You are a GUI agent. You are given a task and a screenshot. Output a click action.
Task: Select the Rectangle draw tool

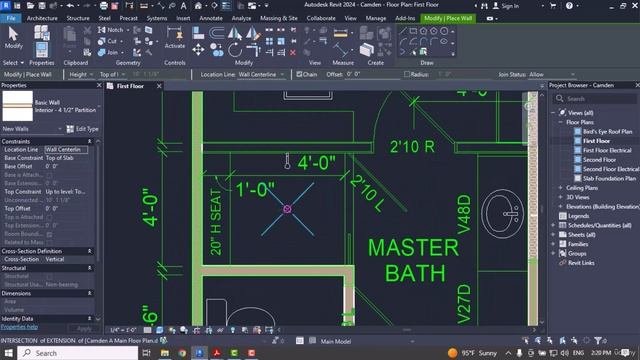pyautogui.click(x=413, y=31)
